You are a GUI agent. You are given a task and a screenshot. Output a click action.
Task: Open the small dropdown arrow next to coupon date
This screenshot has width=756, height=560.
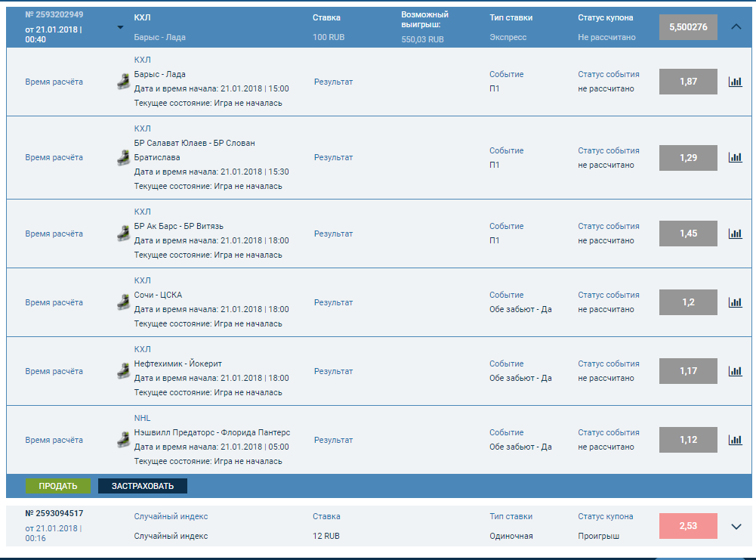tap(120, 27)
